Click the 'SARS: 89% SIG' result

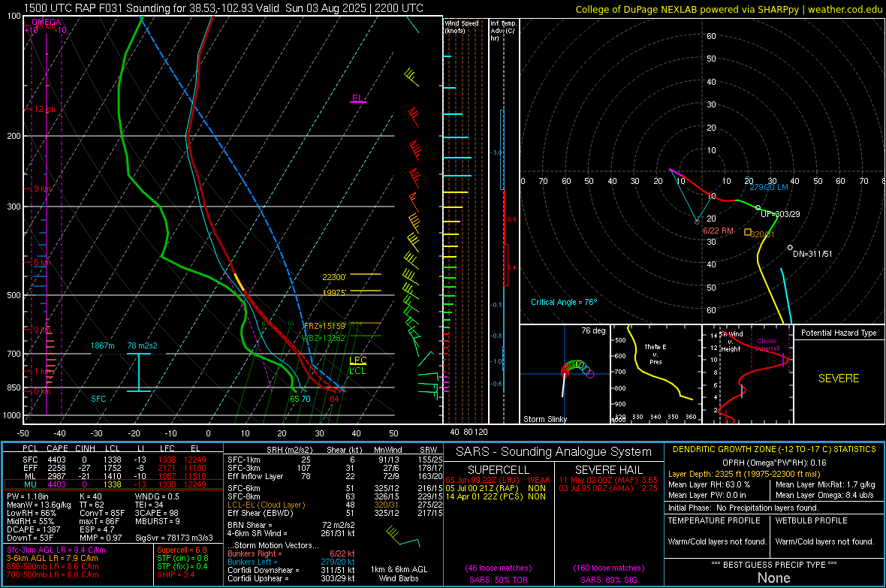point(608,580)
